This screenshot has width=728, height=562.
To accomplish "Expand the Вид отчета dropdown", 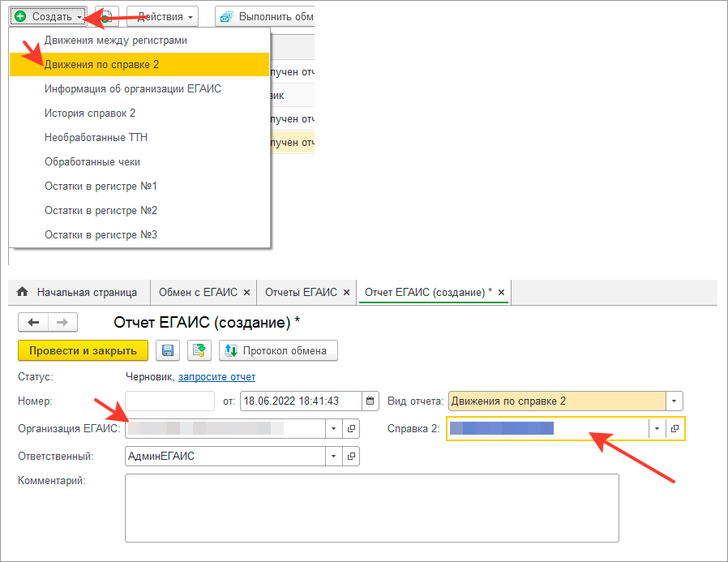I will pyautogui.click(x=674, y=401).
